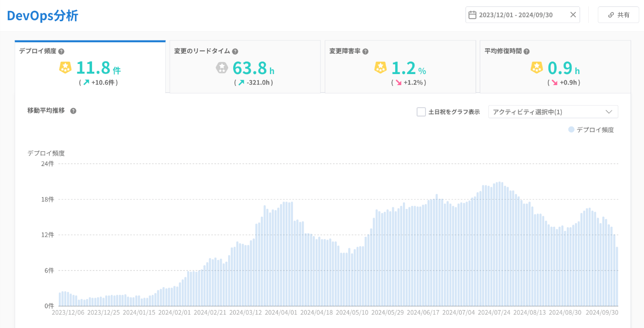Click x-axis date 2024/04/01
Viewport: 644px width, 328px height.
[x=281, y=312]
